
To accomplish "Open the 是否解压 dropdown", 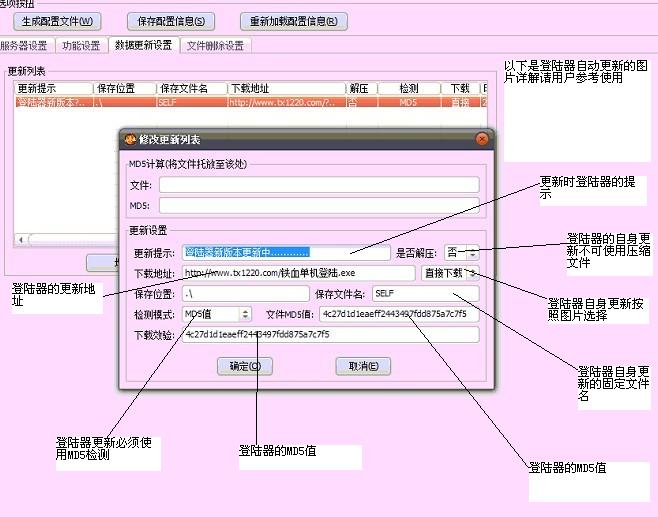I will coord(462,253).
